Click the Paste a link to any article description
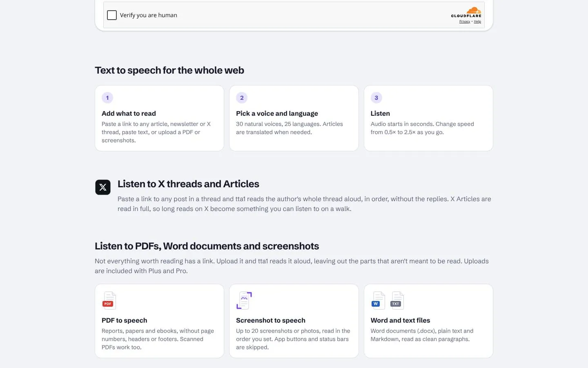 [156, 132]
